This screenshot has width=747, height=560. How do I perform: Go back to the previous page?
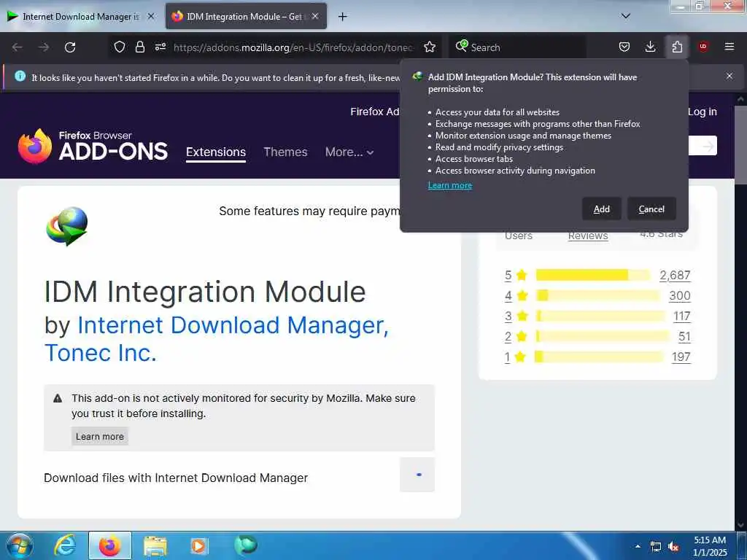(18, 47)
